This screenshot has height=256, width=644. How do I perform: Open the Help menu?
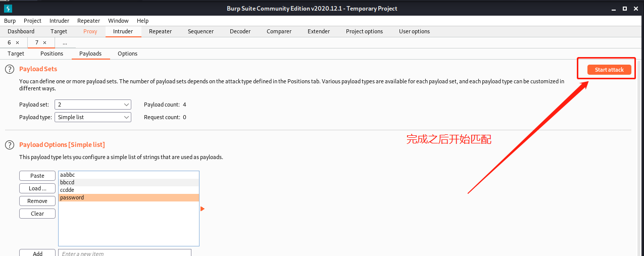coord(143,21)
